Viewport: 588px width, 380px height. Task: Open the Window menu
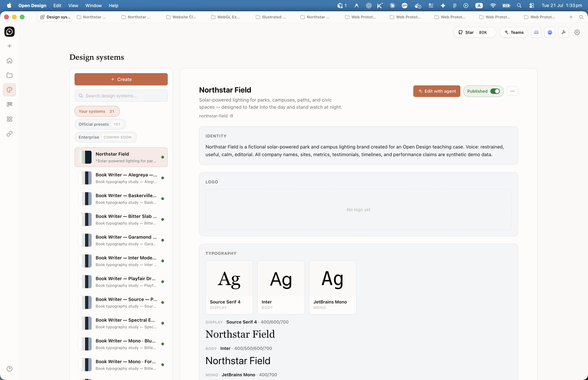[x=94, y=5]
